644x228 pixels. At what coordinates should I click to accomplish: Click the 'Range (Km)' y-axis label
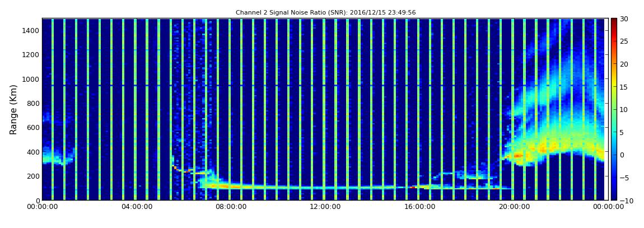13,109
